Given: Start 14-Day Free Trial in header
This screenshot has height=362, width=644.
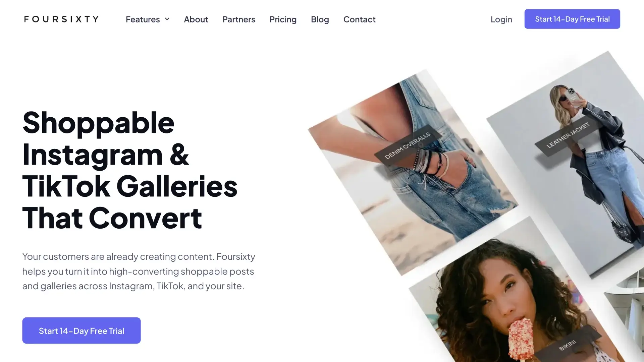Looking at the screenshot, I should (572, 19).
